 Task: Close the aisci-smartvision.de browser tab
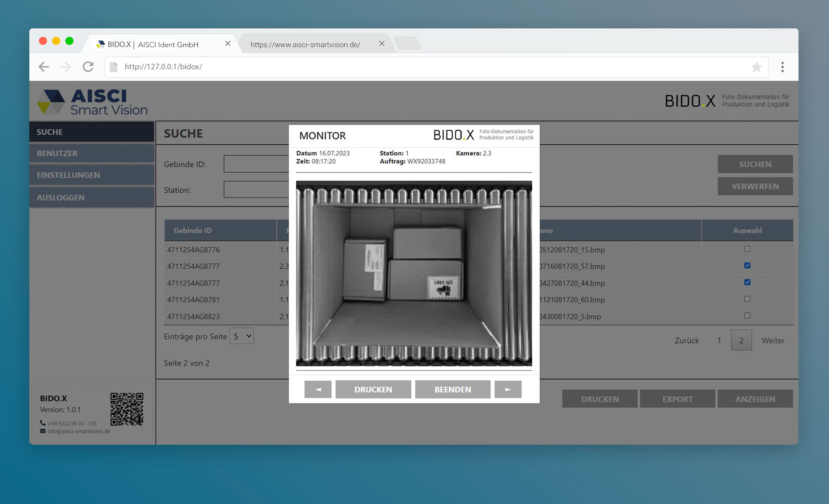click(382, 44)
